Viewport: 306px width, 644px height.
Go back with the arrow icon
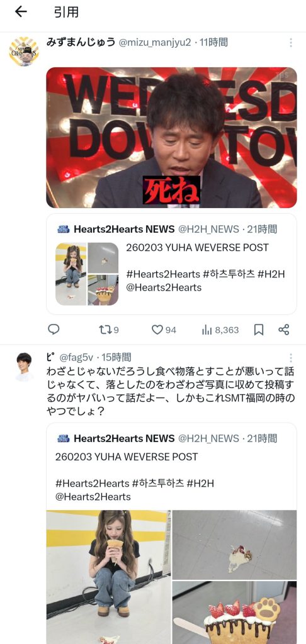21,12
